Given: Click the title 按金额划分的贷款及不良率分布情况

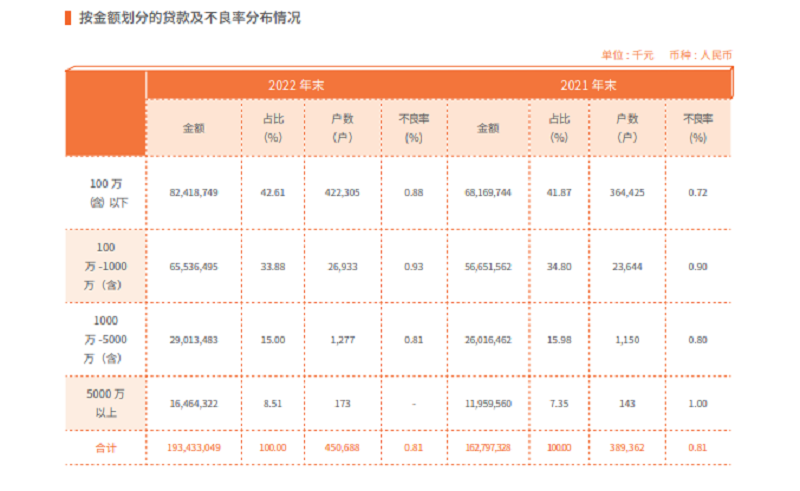Looking at the screenshot, I should 189,18.
